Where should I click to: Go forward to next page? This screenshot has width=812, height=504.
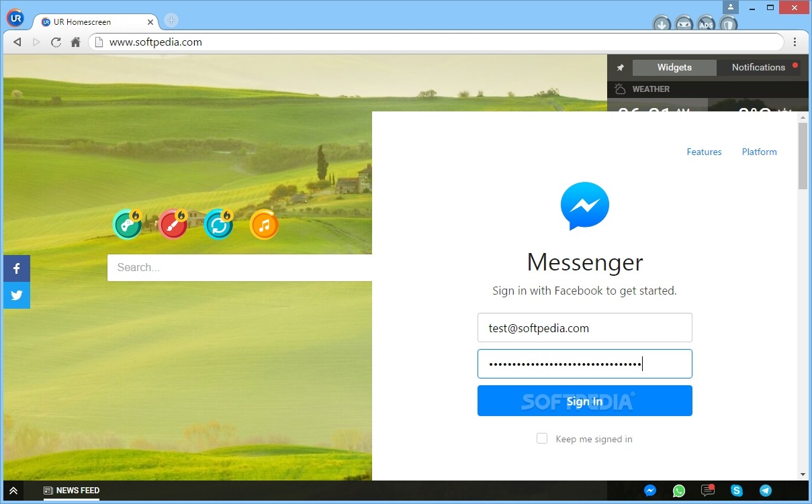click(37, 42)
